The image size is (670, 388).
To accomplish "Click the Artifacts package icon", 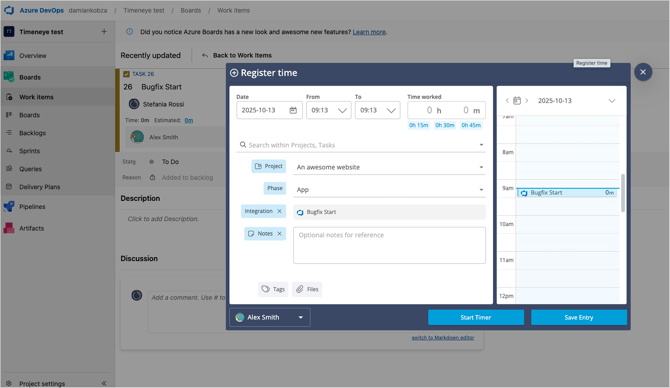I will 9,228.
